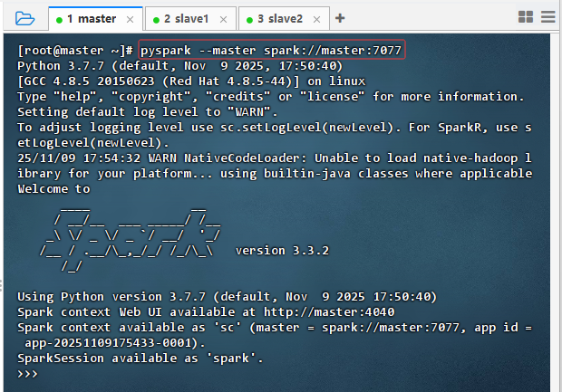Click the pyspark --master command text
The image size is (562, 392).
[x=271, y=50]
